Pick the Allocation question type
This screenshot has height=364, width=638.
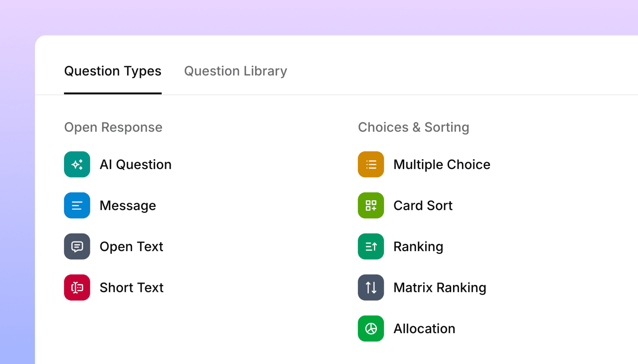click(424, 328)
